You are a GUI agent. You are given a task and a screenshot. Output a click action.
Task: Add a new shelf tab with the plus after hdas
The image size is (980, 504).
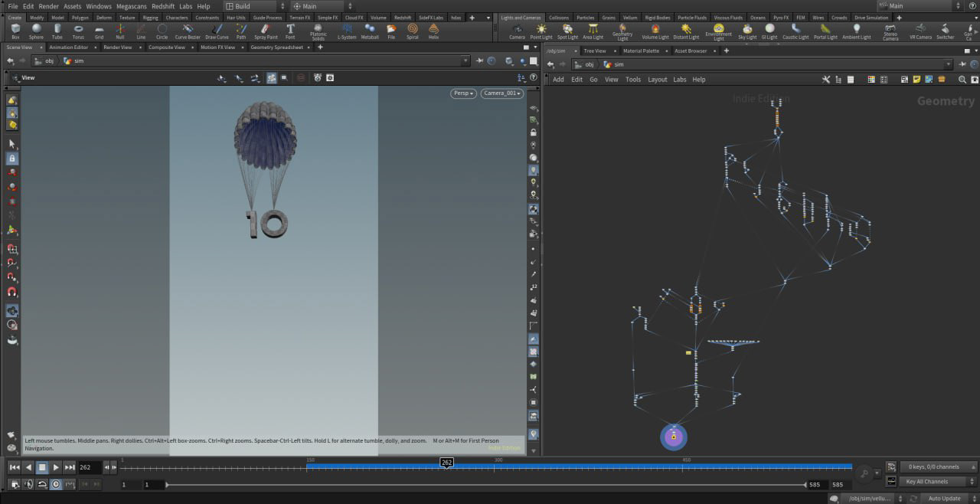click(472, 18)
